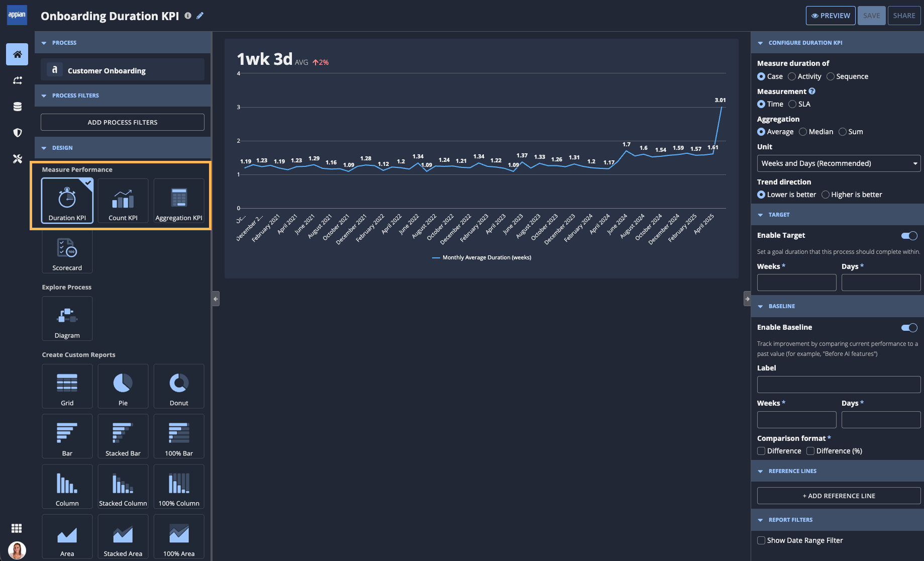Switch measurement to SLA

(x=792, y=104)
